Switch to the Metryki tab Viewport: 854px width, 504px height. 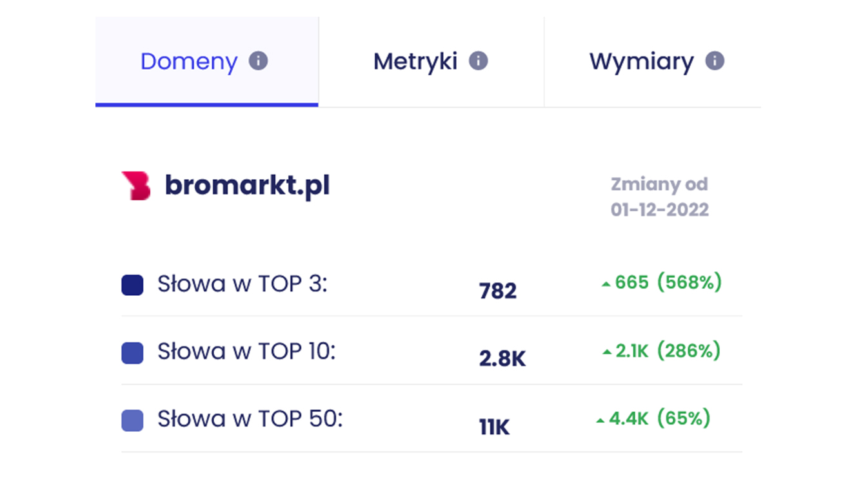tap(415, 62)
